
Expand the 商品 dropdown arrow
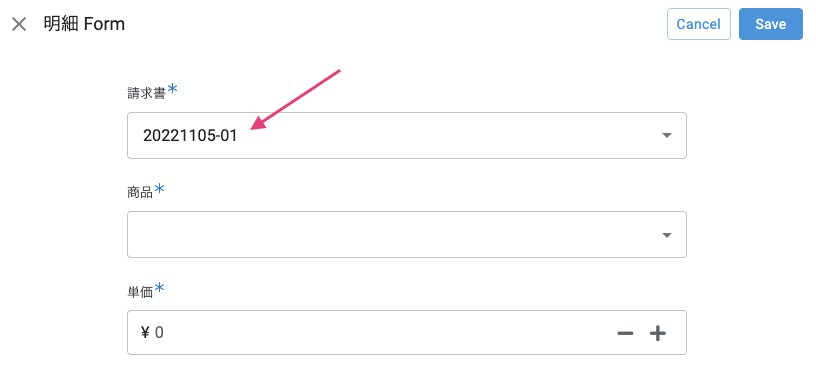(x=667, y=235)
